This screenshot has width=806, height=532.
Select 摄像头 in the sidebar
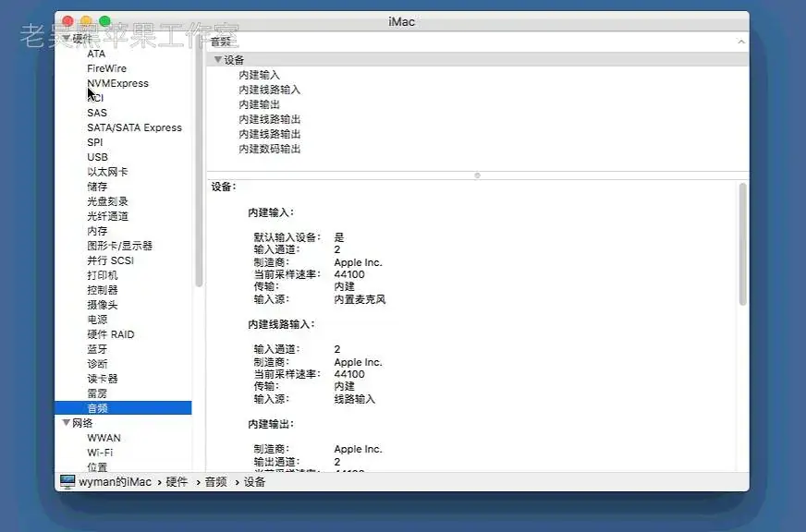(x=103, y=305)
